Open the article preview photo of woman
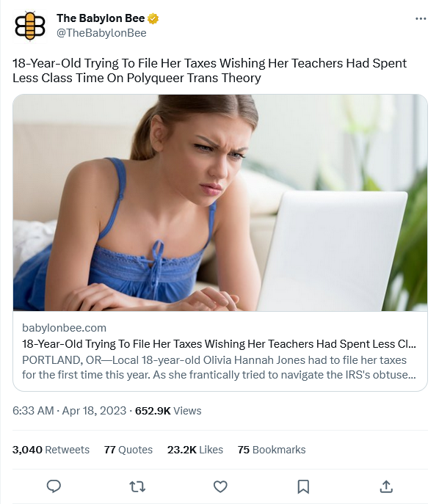The width and height of the screenshot is (439, 504). [x=220, y=202]
